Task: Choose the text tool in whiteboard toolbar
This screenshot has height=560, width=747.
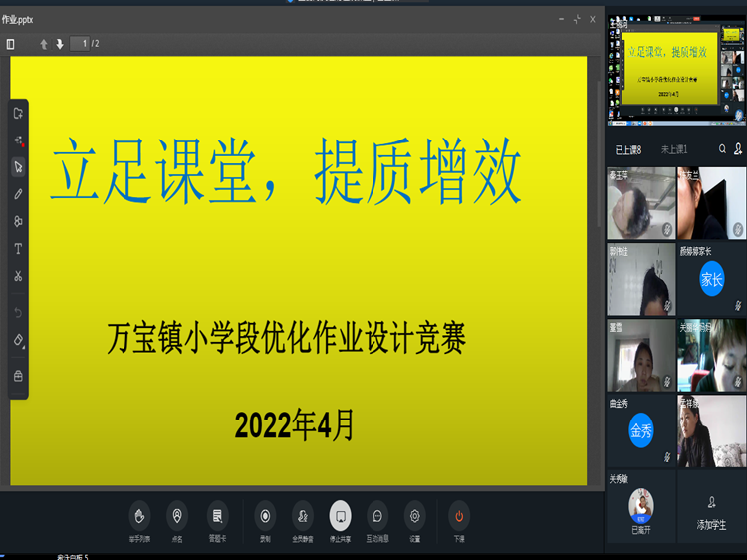Action: (x=18, y=249)
